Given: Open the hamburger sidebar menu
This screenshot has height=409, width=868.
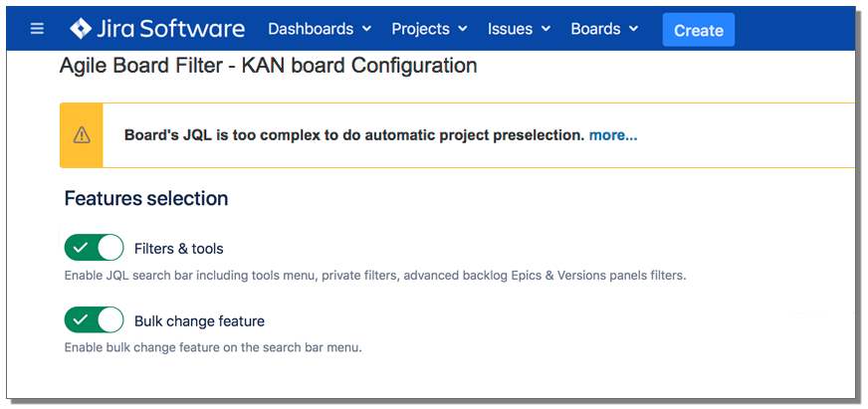Looking at the screenshot, I should click(x=37, y=29).
